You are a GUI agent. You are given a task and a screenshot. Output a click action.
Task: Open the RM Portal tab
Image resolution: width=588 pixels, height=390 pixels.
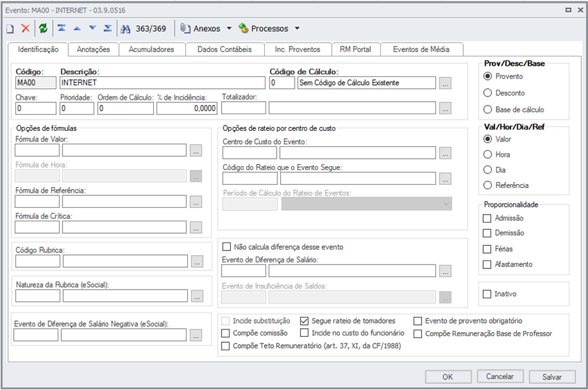356,49
